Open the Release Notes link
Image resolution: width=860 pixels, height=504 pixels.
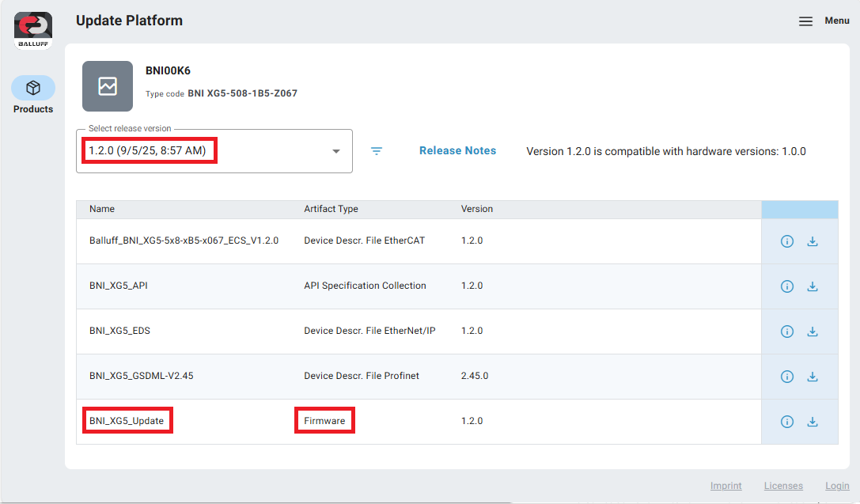click(x=457, y=151)
